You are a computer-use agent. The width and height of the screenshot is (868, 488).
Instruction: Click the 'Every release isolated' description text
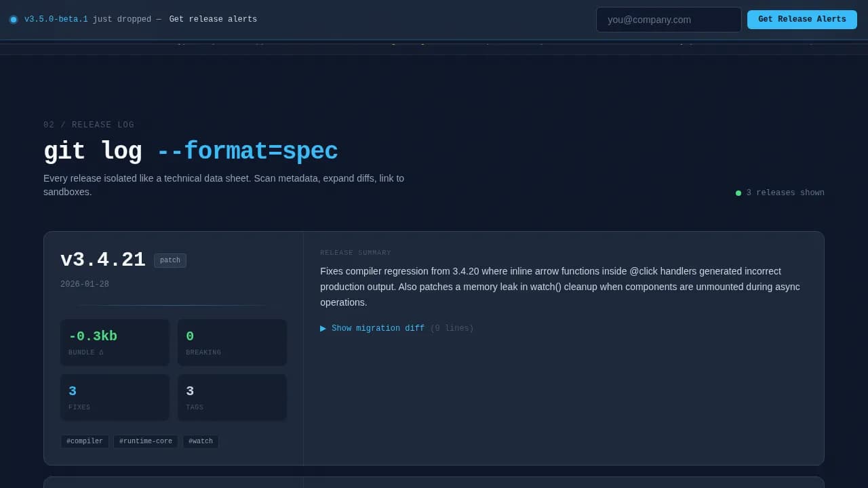224,185
